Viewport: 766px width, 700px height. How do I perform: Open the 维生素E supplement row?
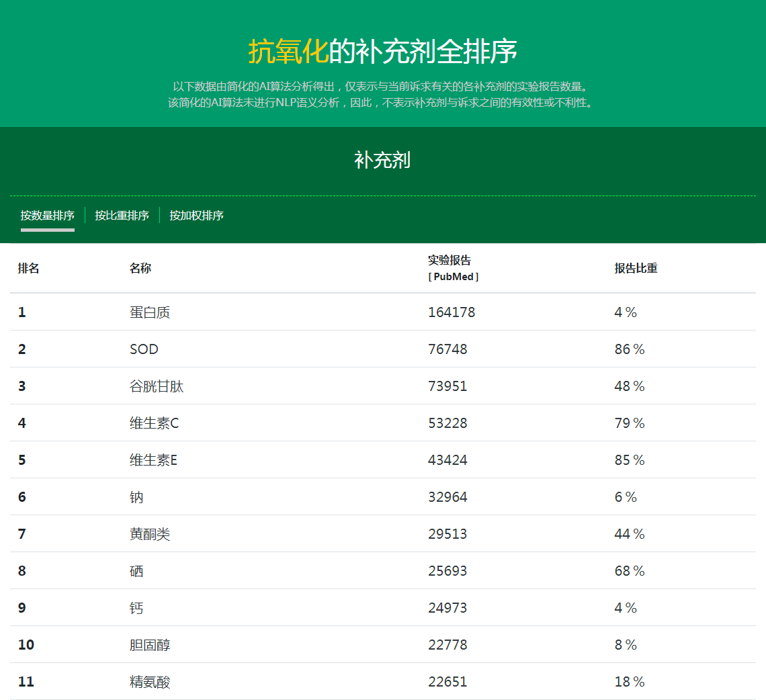coord(154,460)
